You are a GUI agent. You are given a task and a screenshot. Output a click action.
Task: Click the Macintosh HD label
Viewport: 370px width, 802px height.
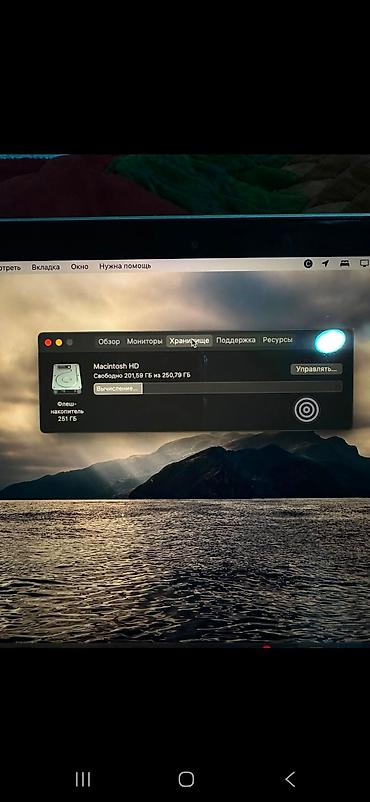(116, 366)
